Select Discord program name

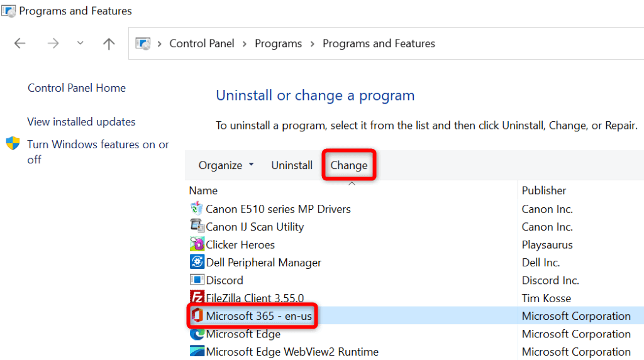click(x=225, y=280)
